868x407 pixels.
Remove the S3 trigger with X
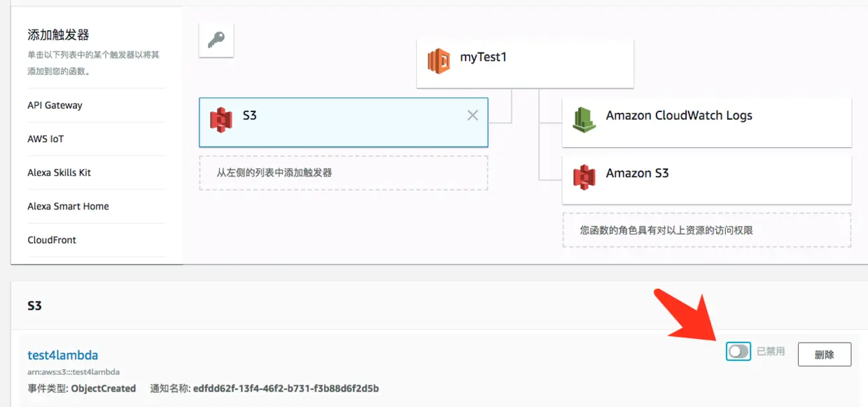pyautogui.click(x=472, y=116)
